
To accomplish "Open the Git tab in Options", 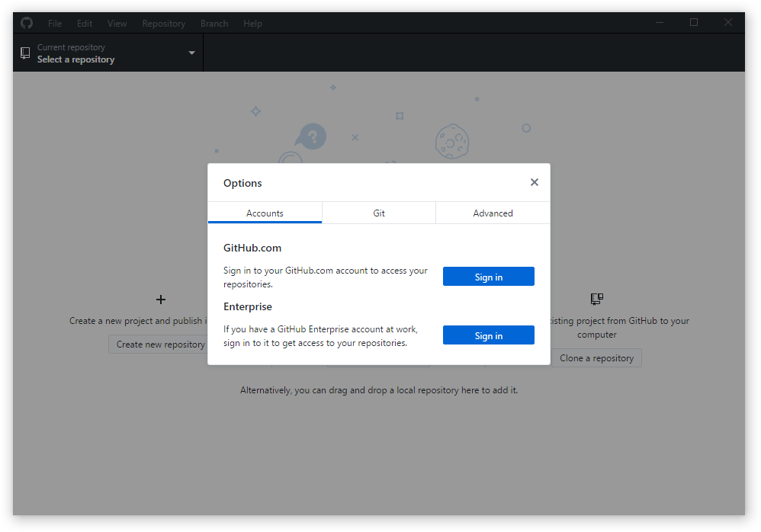I will tap(378, 213).
